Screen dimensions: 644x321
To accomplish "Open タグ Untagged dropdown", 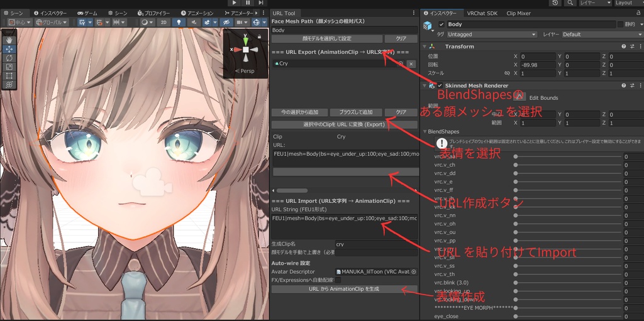I will [x=492, y=35].
